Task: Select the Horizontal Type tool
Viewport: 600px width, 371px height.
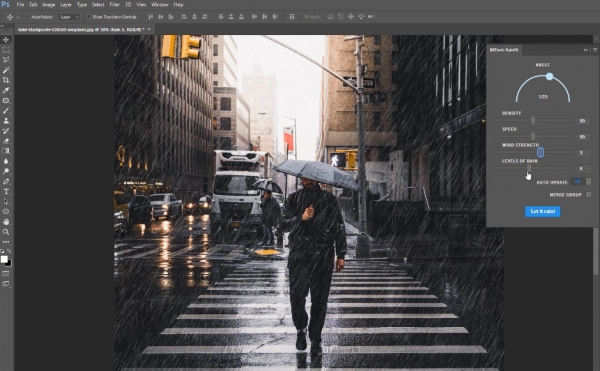Action: 6,192
